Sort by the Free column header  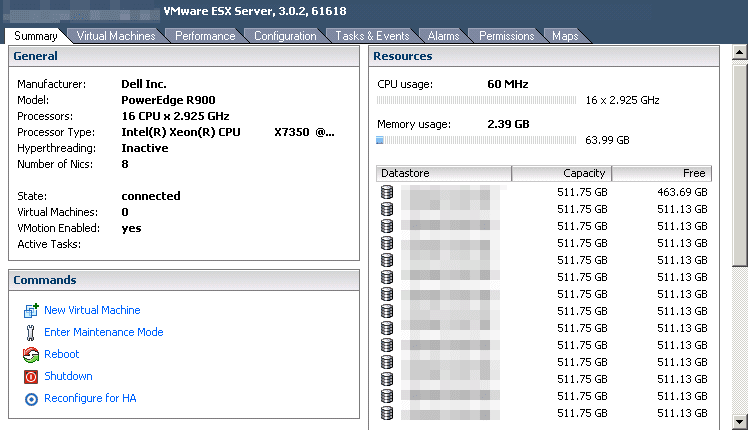[x=662, y=173]
